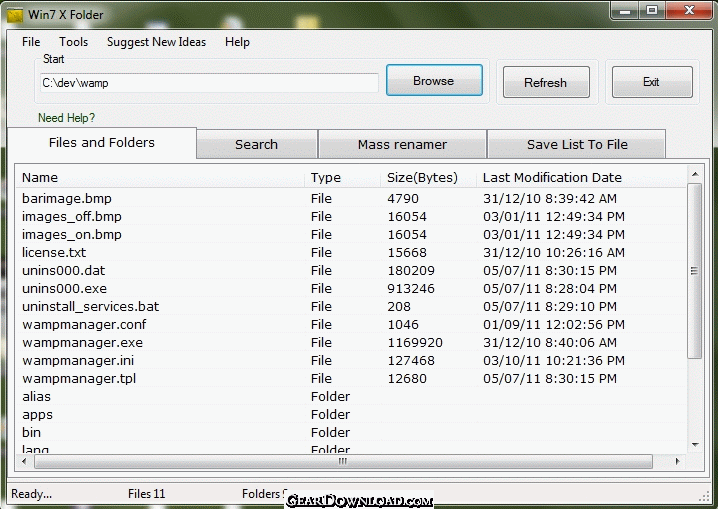Click the size value 180209
This screenshot has width=718, height=509.
[411, 271]
